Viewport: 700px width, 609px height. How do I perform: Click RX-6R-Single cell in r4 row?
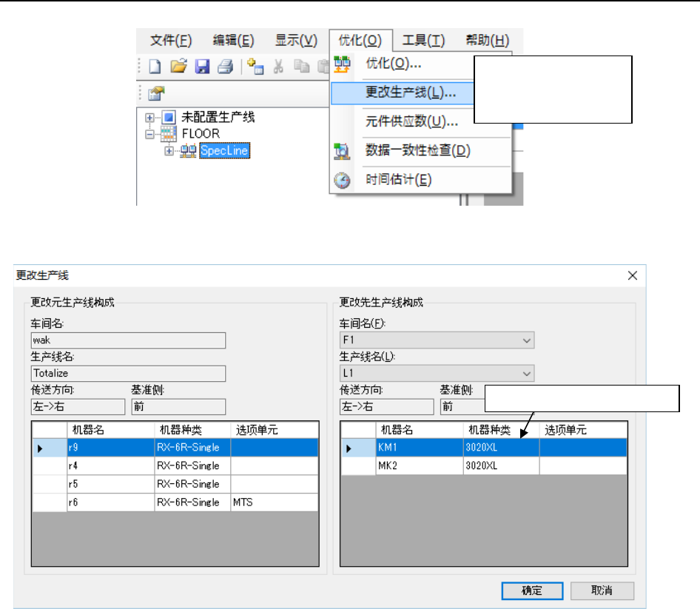pyautogui.click(x=192, y=466)
